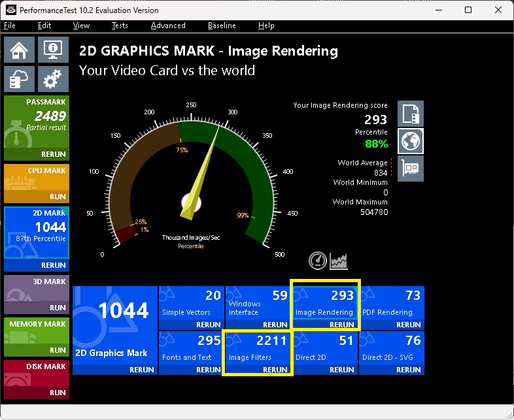Select the 3D Mark tile
Viewport: 514px width, 420px height.
click(37, 289)
